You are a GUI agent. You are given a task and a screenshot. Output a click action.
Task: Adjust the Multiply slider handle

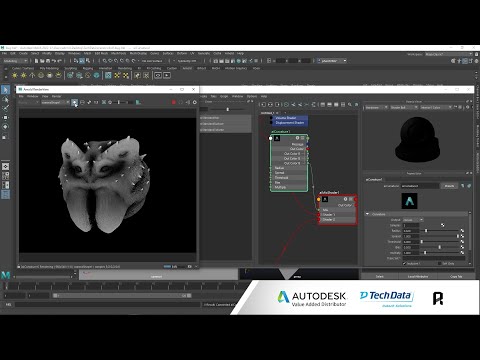425,253
